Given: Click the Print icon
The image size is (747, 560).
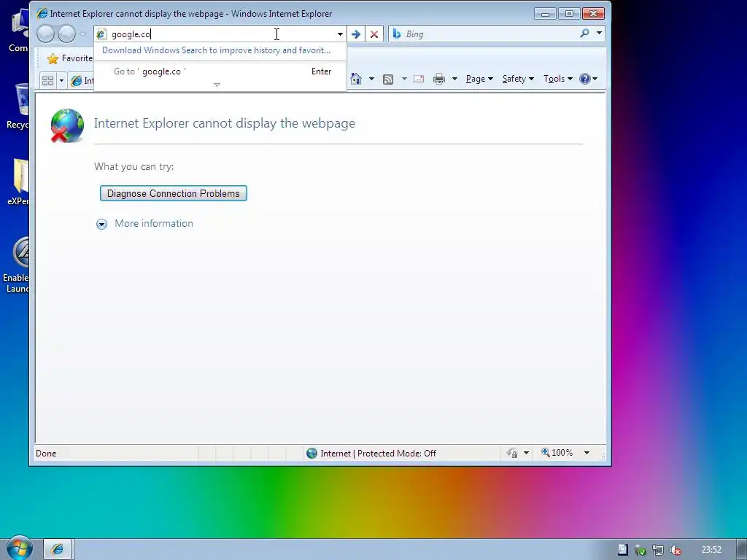Looking at the screenshot, I should (x=438, y=79).
